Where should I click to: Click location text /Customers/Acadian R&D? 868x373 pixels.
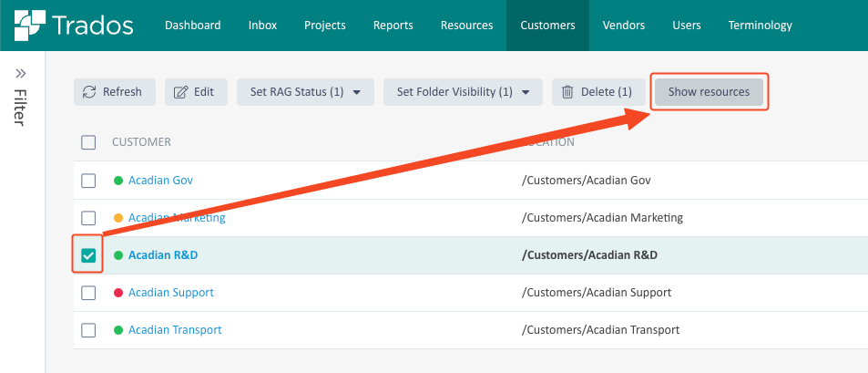(x=589, y=255)
